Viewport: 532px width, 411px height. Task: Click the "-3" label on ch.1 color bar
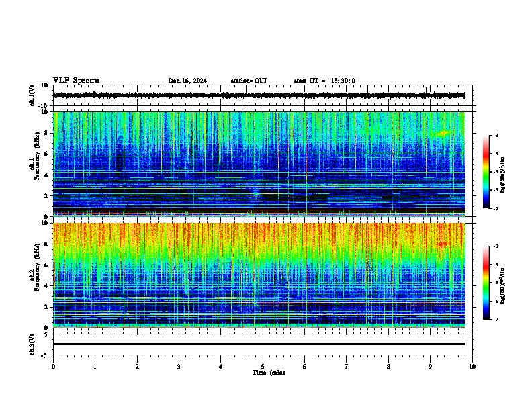click(x=496, y=135)
